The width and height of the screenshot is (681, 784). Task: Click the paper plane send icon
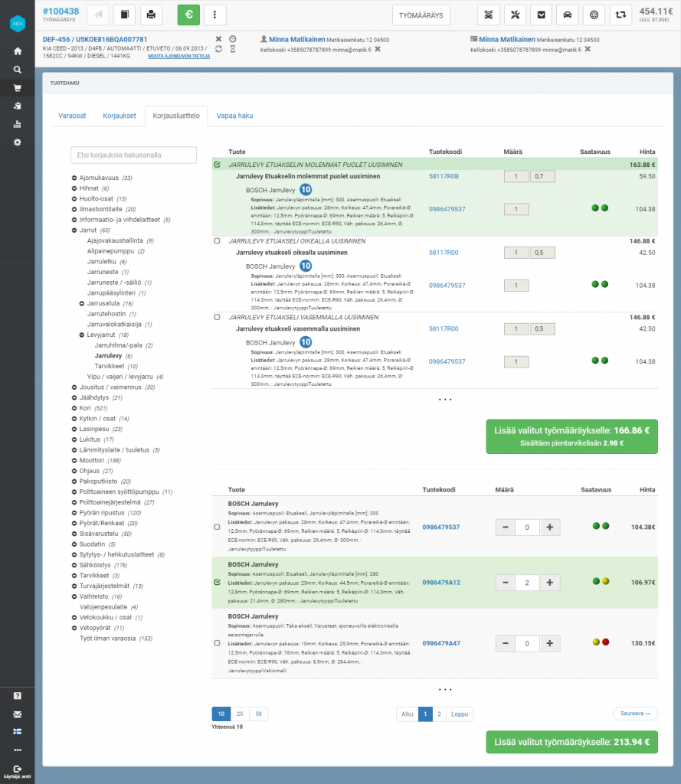98,15
